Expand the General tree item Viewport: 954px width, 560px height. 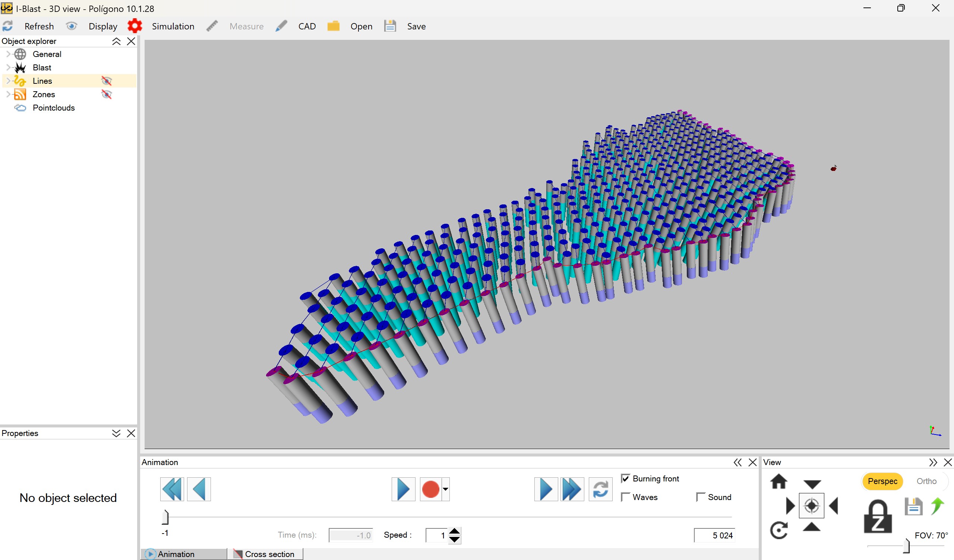tap(8, 54)
